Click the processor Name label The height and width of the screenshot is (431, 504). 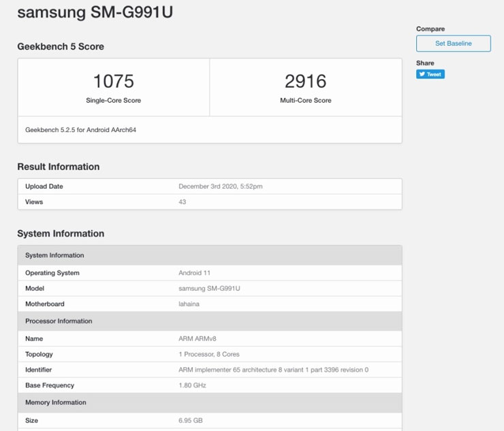point(34,339)
